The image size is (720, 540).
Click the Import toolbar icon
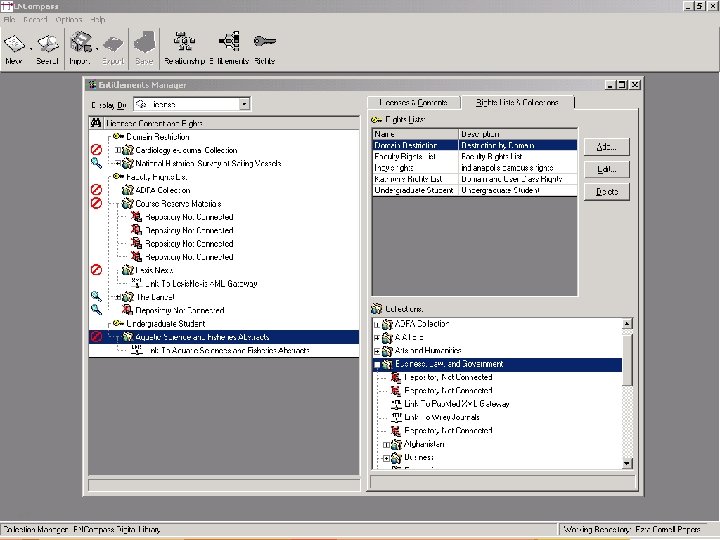81,42
